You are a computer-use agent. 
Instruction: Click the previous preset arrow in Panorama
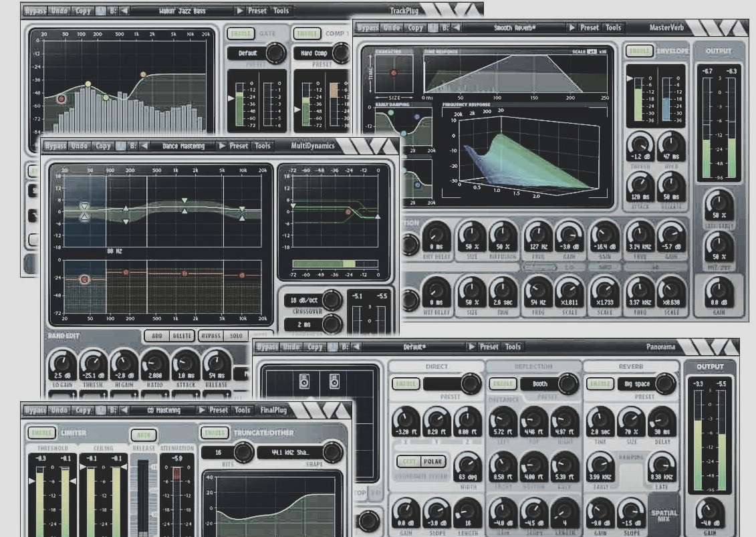click(356, 347)
